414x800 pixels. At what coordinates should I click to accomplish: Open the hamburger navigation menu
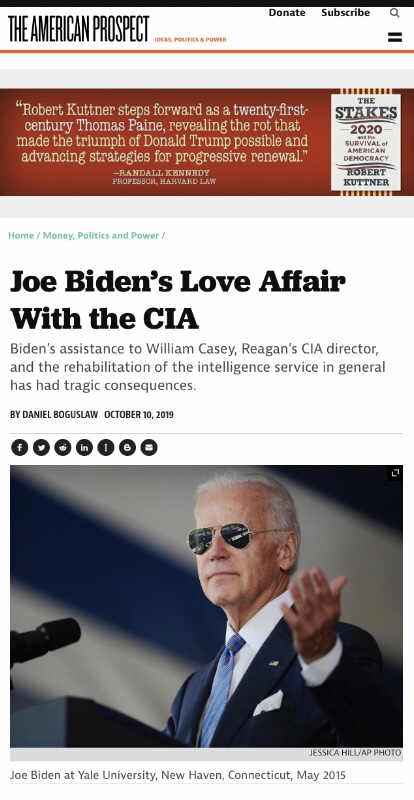coord(395,37)
